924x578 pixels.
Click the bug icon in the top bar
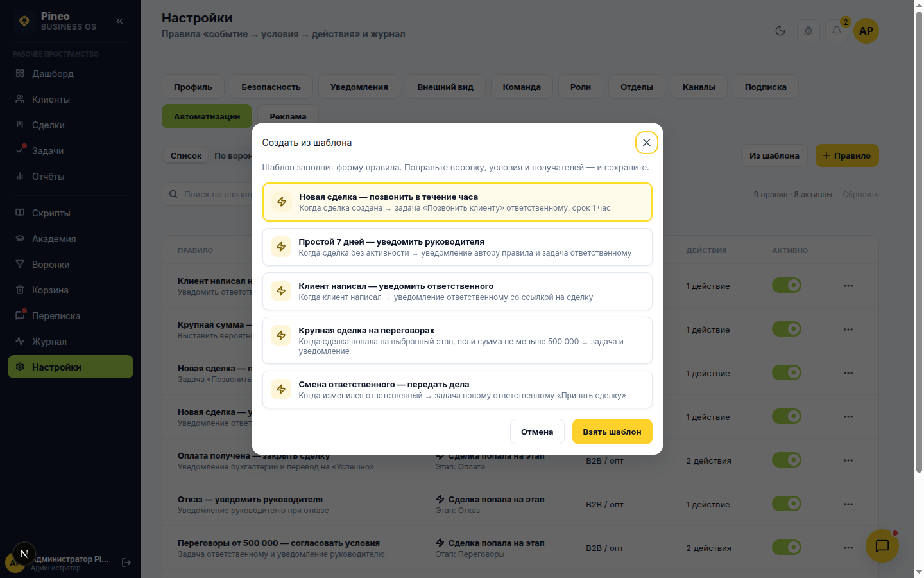point(809,31)
